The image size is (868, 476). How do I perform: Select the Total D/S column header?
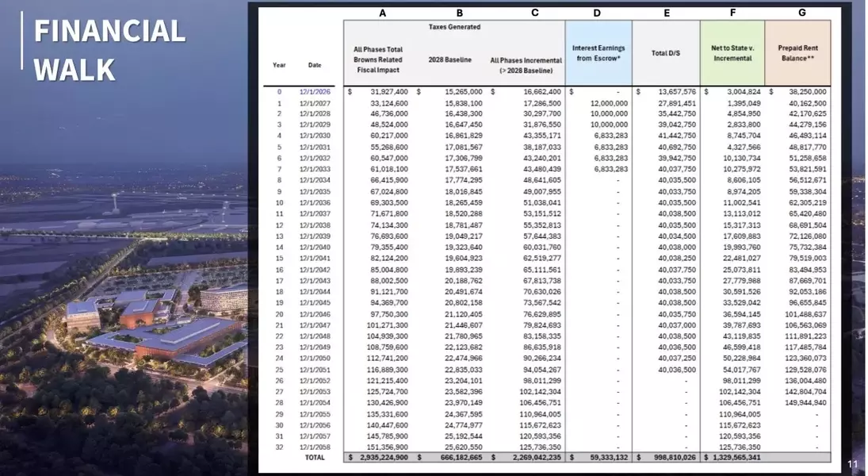665,53
